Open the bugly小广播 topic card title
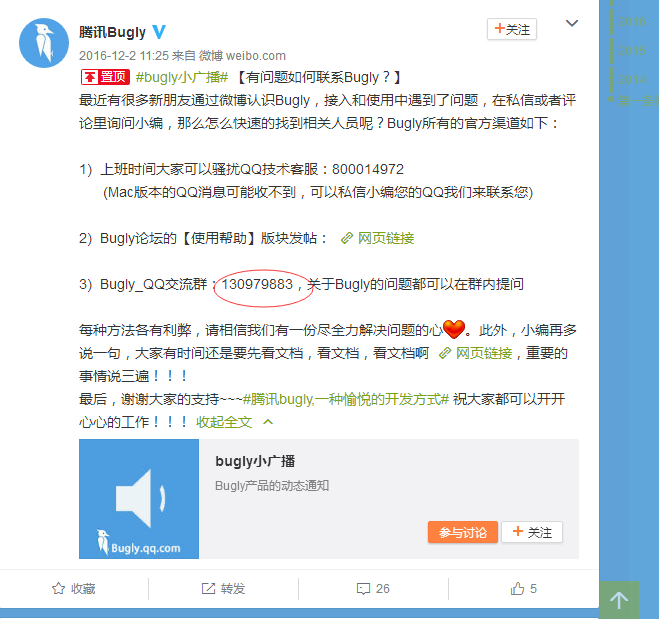This screenshot has height=619, width=659. point(255,461)
